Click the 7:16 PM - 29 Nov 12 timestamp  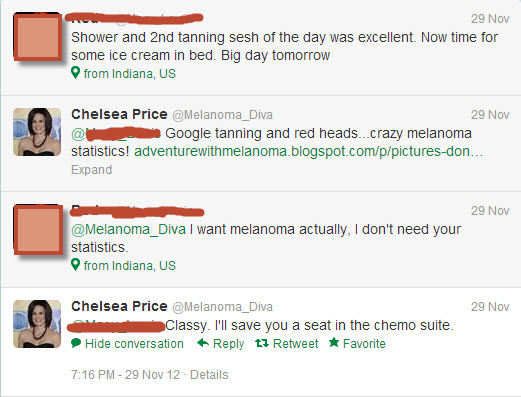click(x=125, y=375)
